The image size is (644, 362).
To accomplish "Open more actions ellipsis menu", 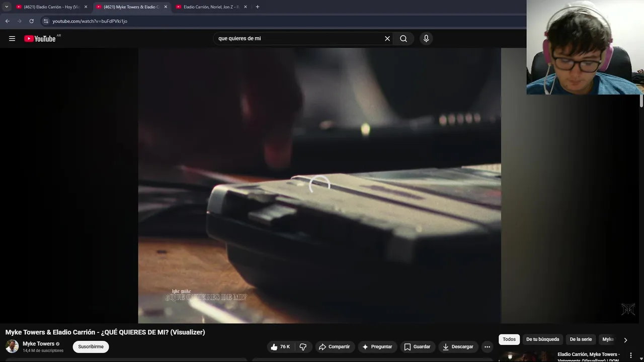I will pyautogui.click(x=487, y=347).
